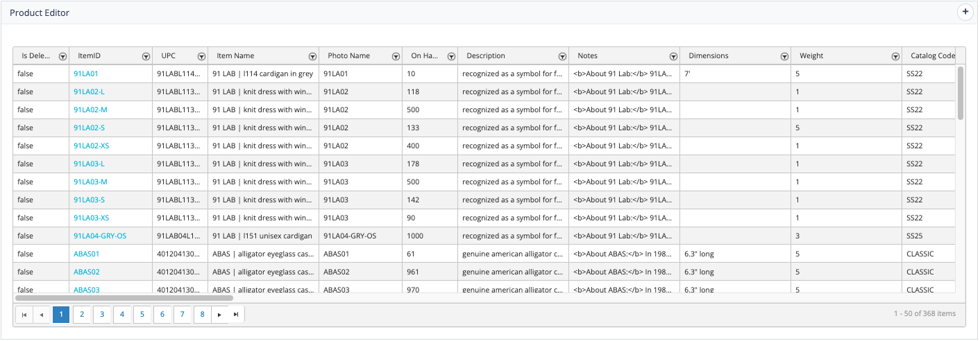Open item 91LA03-L link
980x341 pixels.
click(89, 164)
